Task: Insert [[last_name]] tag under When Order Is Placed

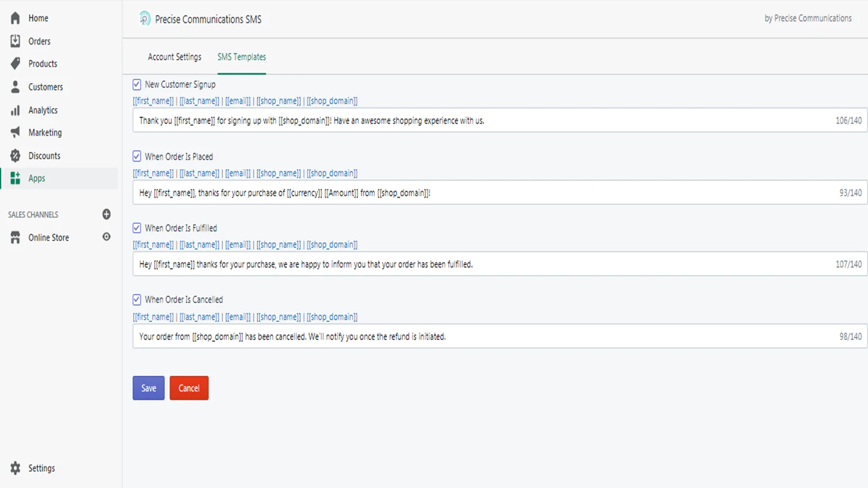Action: (199, 173)
